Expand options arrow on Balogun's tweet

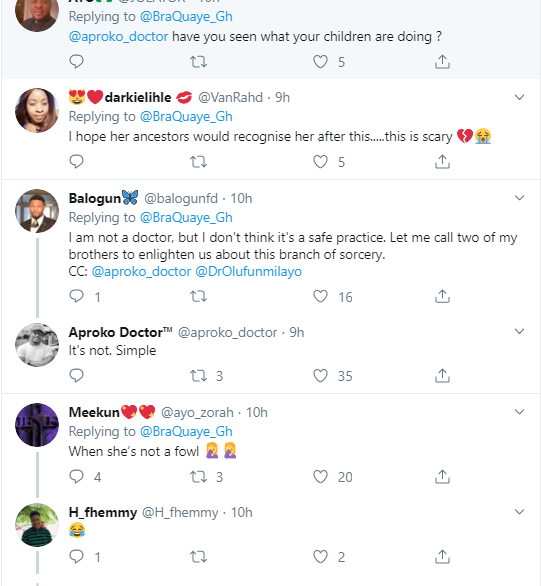click(x=519, y=198)
